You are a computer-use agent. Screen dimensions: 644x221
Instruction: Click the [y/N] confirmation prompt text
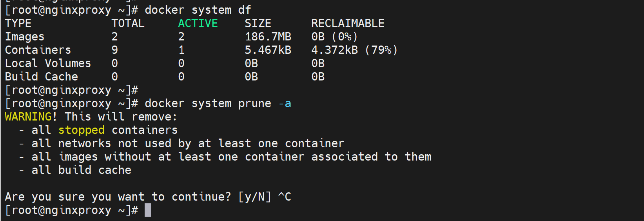pyautogui.click(x=254, y=197)
